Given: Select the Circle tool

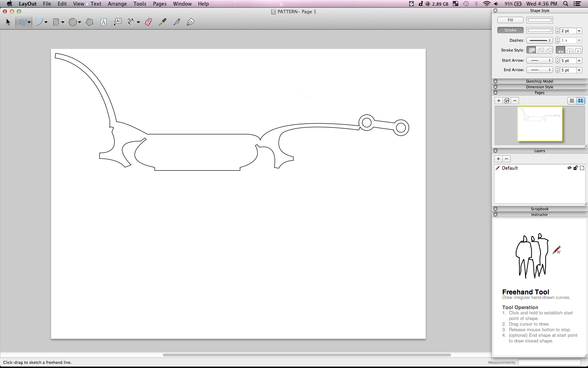Looking at the screenshot, I should [x=73, y=22].
